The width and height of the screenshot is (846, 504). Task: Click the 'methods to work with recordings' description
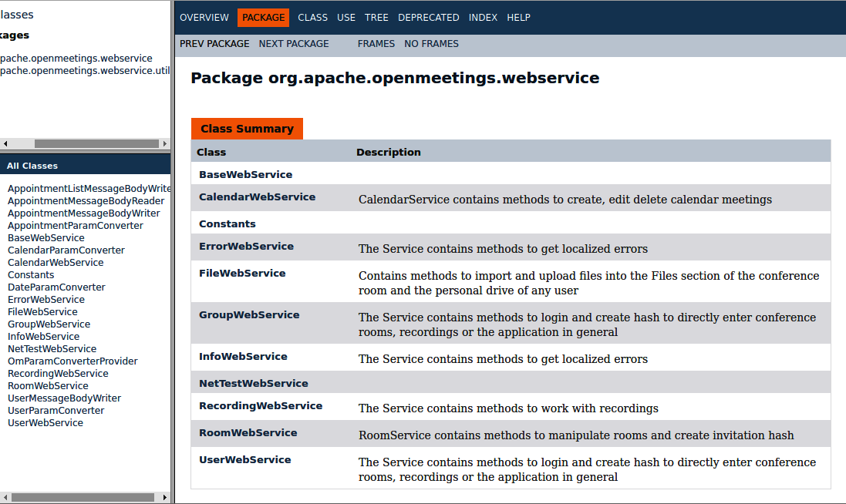(508, 408)
